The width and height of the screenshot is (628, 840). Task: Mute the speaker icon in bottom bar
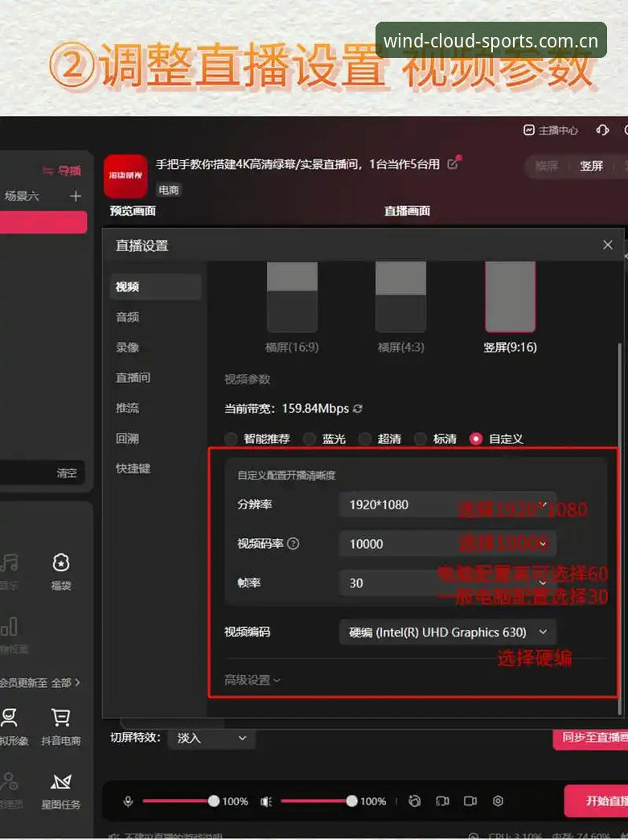tap(266, 801)
